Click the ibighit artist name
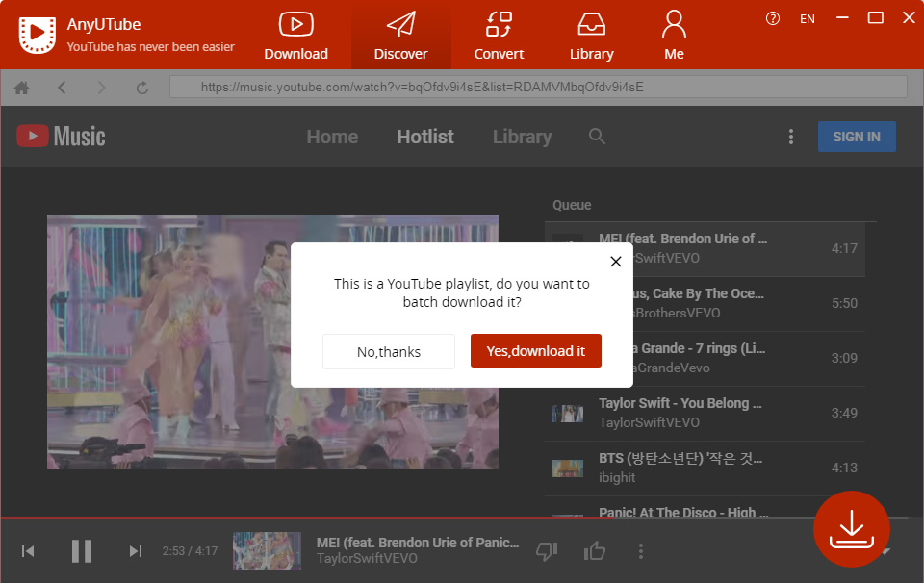The width and height of the screenshot is (924, 583). pyautogui.click(x=617, y=477)
